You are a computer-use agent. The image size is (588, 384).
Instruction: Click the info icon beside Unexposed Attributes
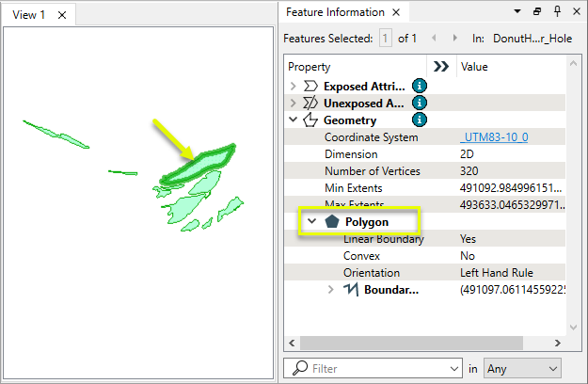(420, 103)
